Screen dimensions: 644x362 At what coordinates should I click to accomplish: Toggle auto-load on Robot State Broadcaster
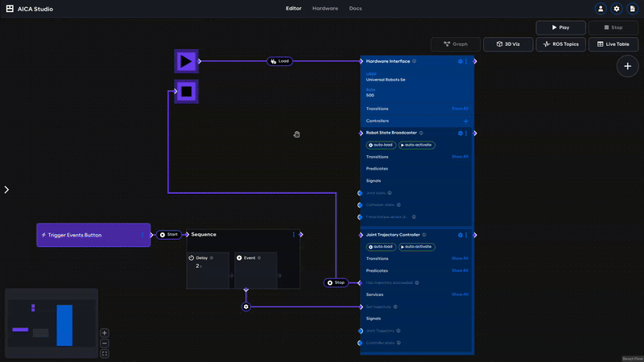[380, 145]
